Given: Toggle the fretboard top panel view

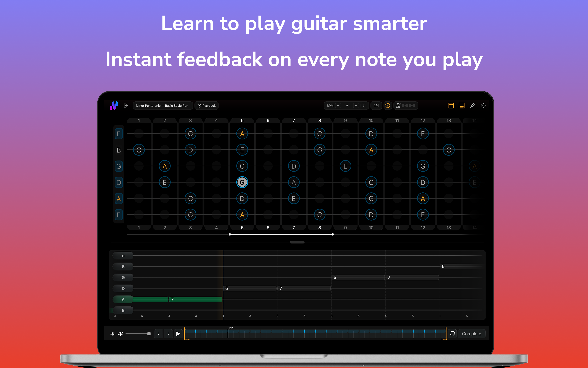Looking at the screenshot, I should pyautogui.click(x=450, y=106).
